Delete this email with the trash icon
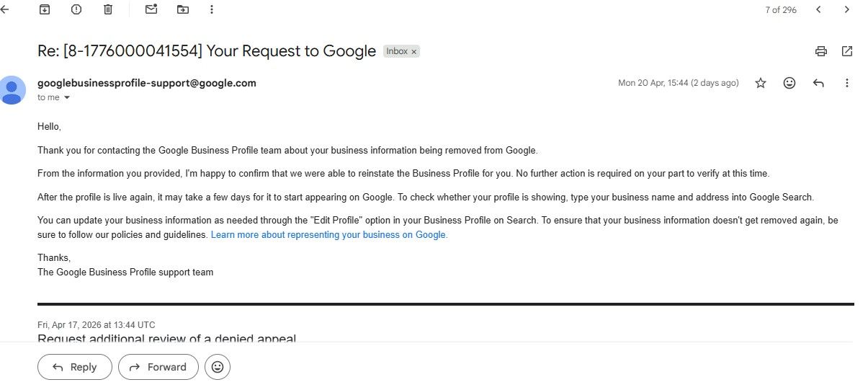 108,9
